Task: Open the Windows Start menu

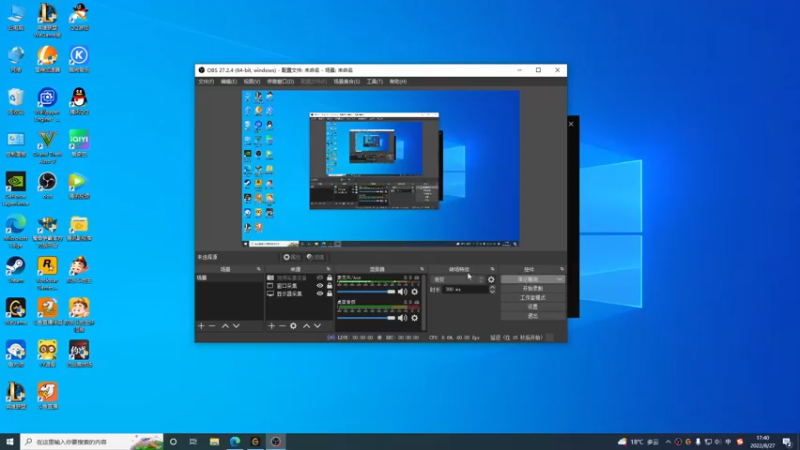Action: pos(10,441)
